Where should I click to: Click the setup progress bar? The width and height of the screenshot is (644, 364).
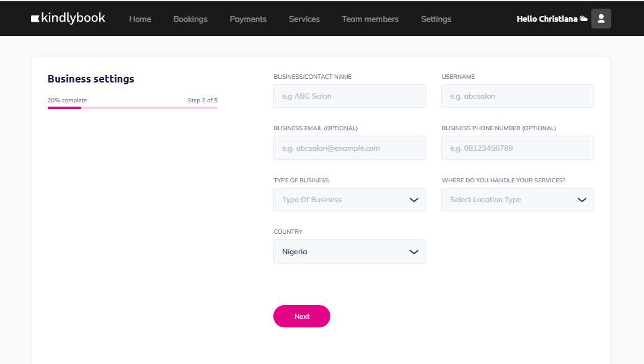[132, 108]
